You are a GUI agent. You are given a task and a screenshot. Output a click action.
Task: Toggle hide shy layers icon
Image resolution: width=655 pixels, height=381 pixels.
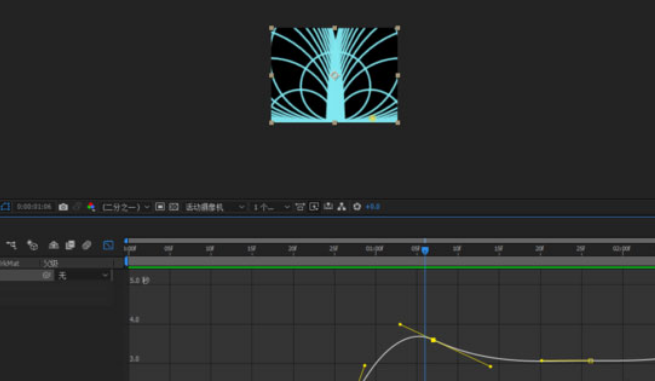pyautogui.click(x=53, y=245)
